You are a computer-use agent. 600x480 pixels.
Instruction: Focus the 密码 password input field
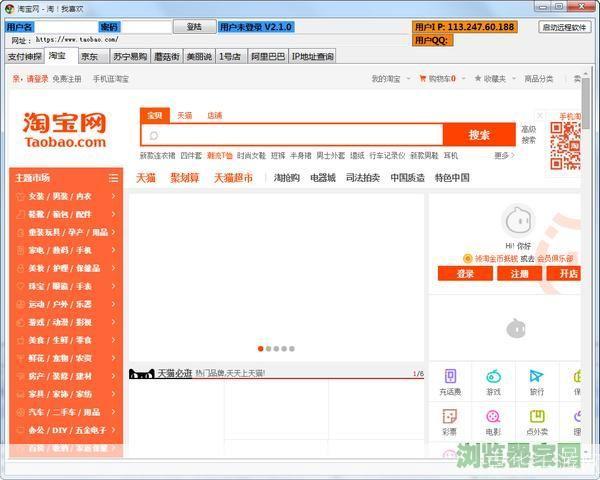point(146,27)
